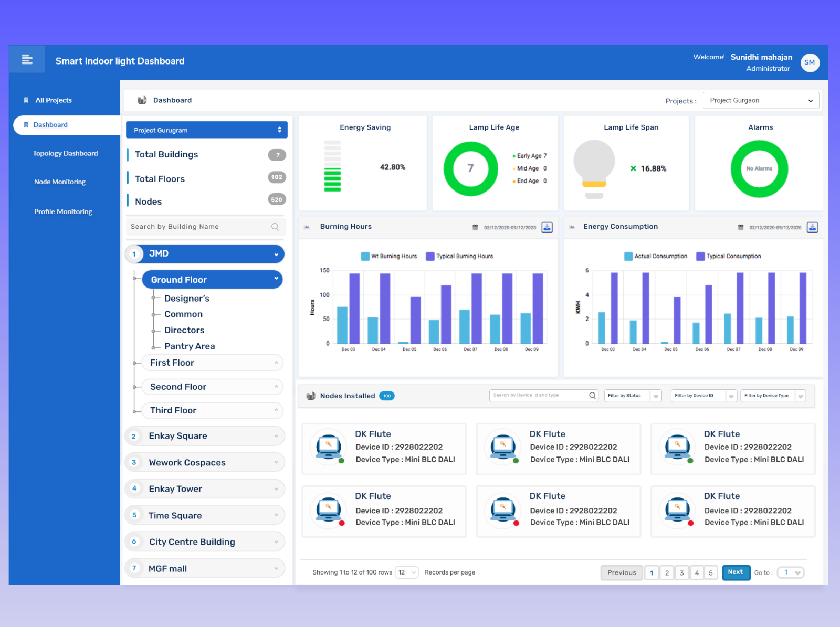
Task: Open All Projects in sidebar
Action: pyautogui.click(x=54, y=100)
